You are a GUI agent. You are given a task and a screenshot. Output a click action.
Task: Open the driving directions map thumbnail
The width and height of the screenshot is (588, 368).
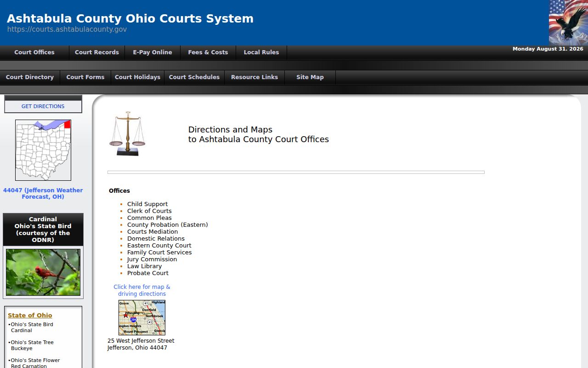click(142, 317)
